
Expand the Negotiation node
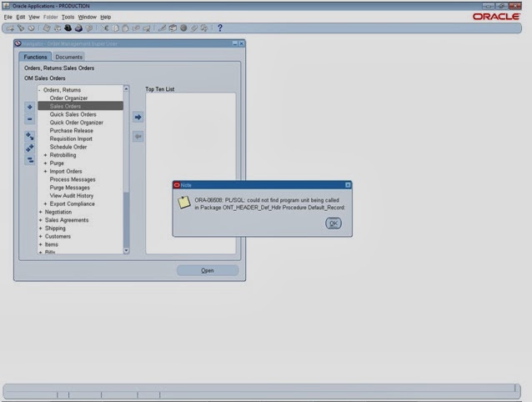pos(40,212)
